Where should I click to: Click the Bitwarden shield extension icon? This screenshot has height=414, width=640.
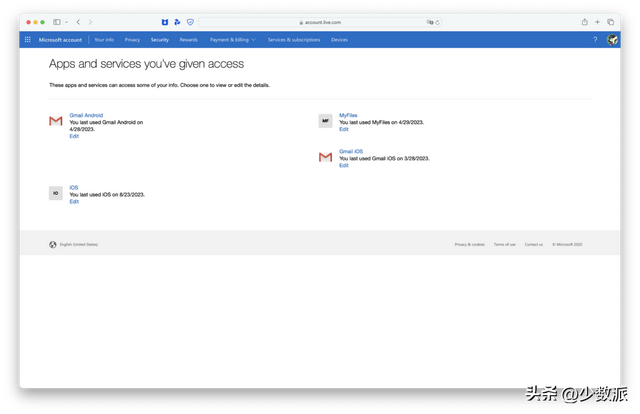point(165,22)
